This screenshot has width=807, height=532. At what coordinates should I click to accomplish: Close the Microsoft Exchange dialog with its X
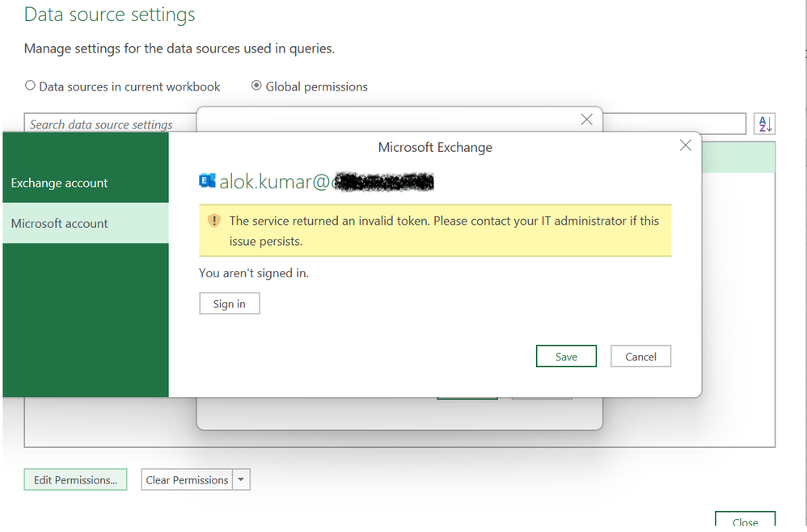tap(685, 146)
